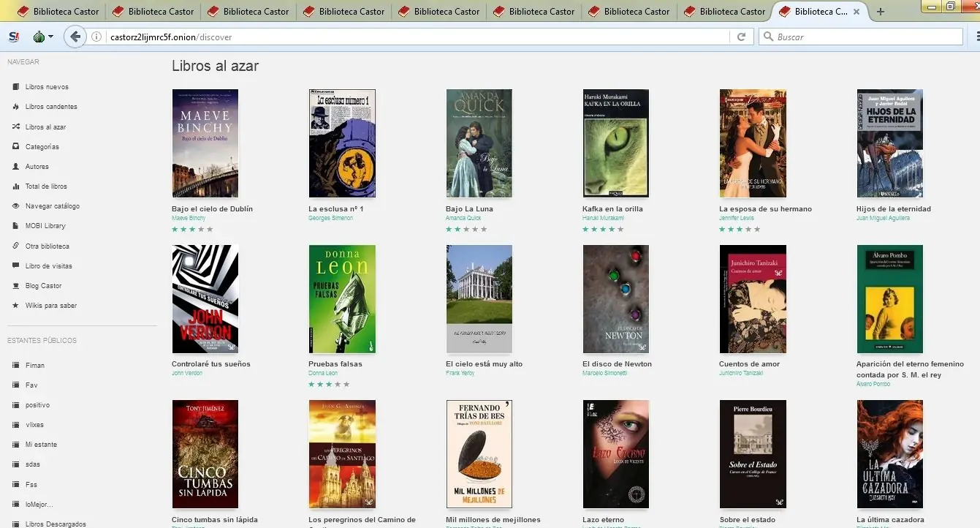Image resolution: width=980 pixels, height=528 pixels.
Task: Click the star icon beside Wikis para saber
Action: [x=16, y=306]
